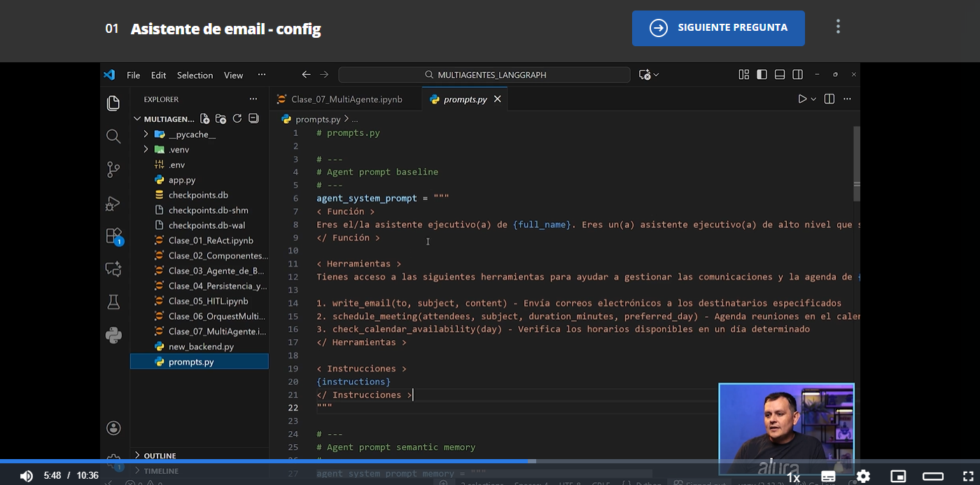
Task: Open the Explorer view in activity bar
Action: (113, 104)
